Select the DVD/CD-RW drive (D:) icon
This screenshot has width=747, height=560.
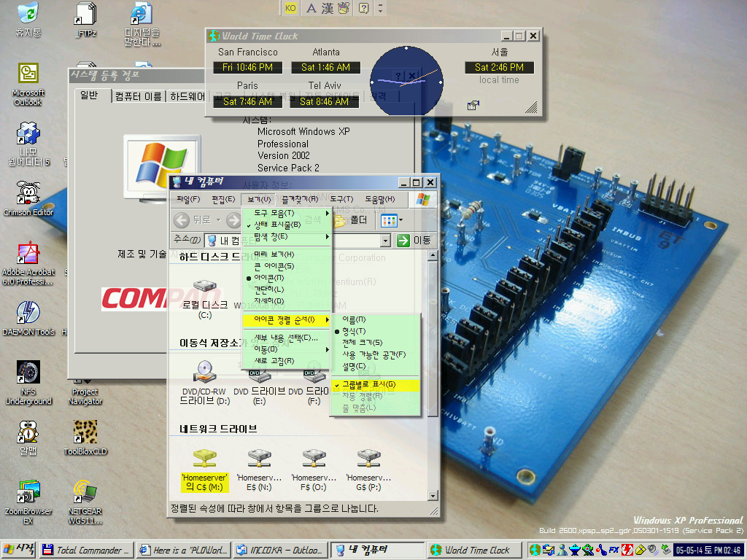(x=204, y=373)
